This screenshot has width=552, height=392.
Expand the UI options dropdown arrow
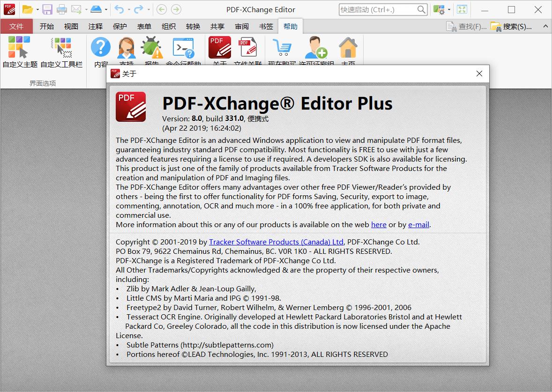449,9
